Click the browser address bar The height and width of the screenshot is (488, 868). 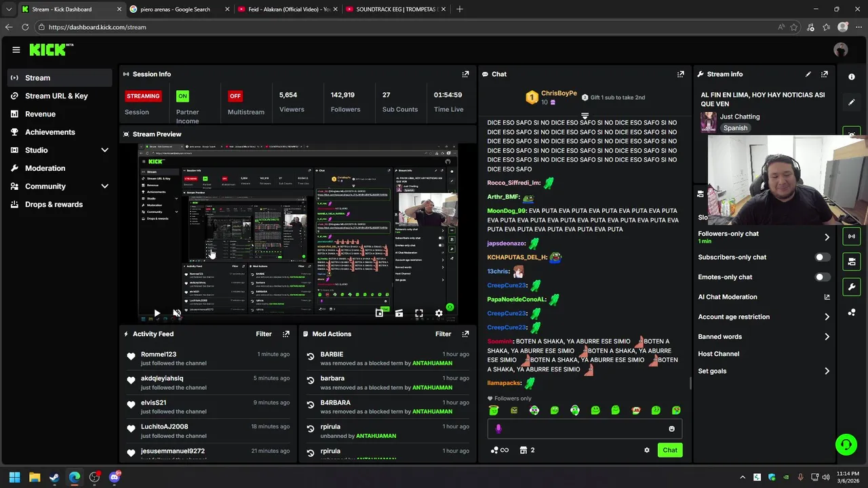point(407,27)
